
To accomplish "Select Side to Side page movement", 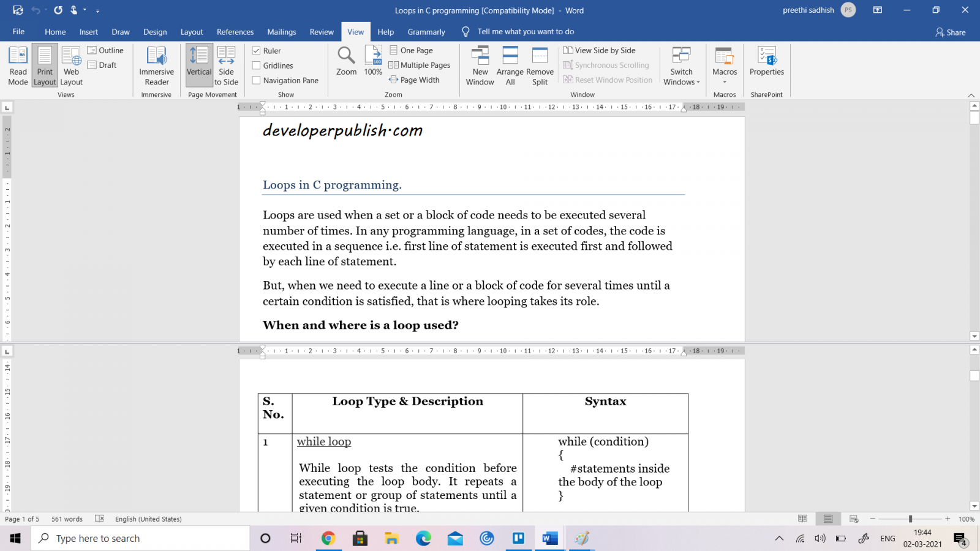I will click(x=226, y=64).
